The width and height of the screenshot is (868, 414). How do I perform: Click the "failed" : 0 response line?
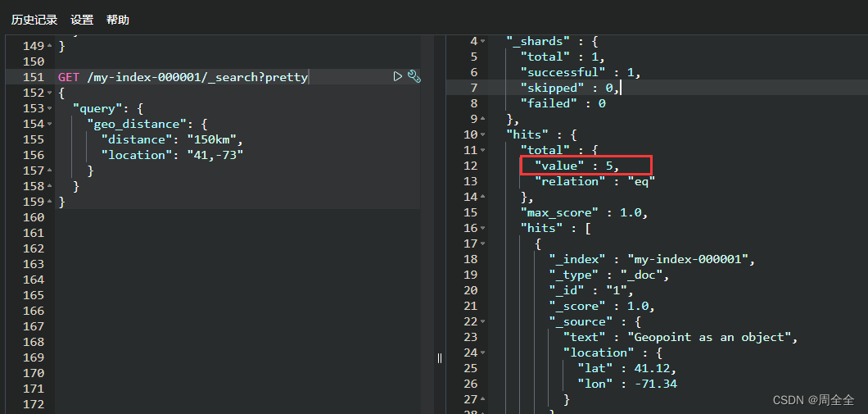pos(563,103)
